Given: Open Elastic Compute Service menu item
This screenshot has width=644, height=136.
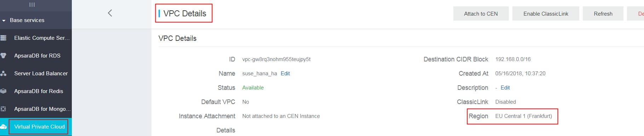Looking at the screenshot, I should (x=42, y=38).
